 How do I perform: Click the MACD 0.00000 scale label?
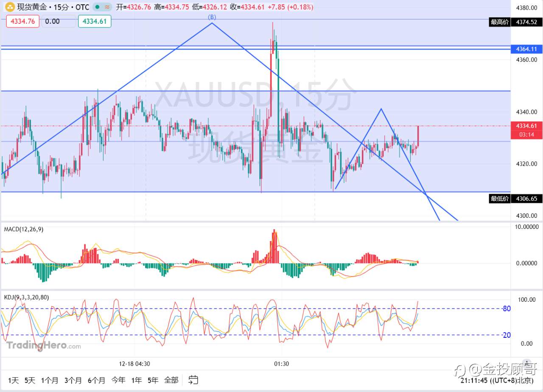coord(526,263)
